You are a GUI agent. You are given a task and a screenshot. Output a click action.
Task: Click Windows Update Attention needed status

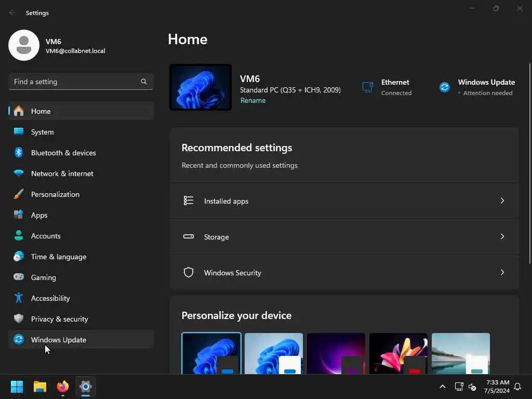coord(477,87)
